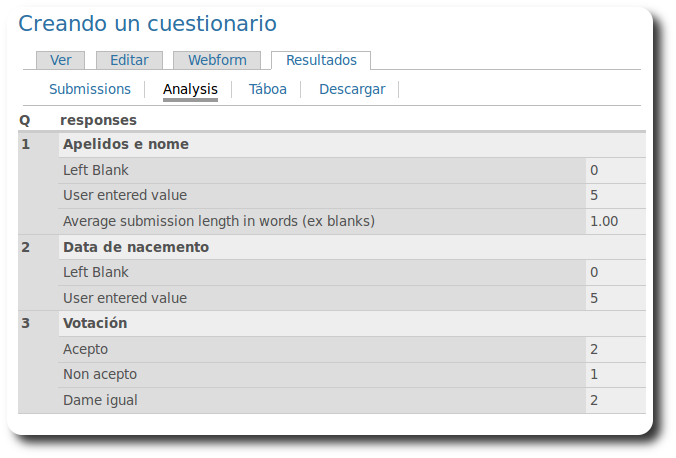Click the Acepto response row
This screenshot has height=458, width=676.
(x=85, y=349)
